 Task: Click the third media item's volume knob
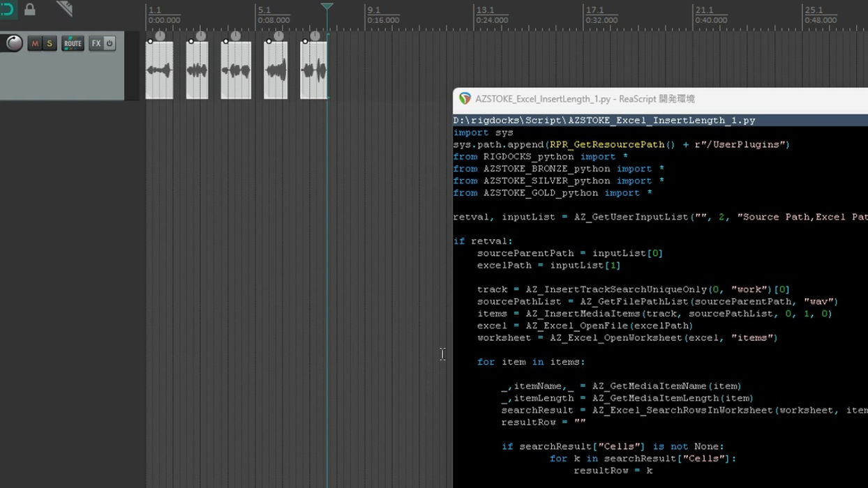click(x=235, y=36)
